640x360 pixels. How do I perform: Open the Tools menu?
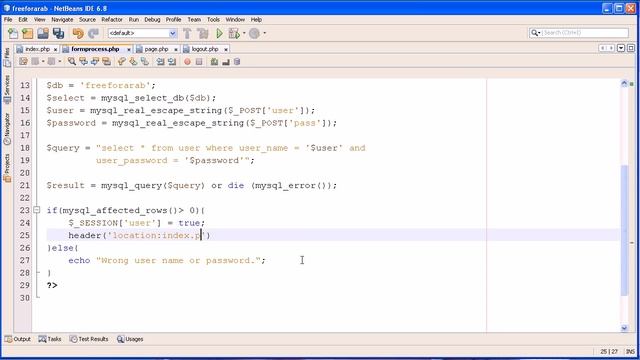[213, 20]
